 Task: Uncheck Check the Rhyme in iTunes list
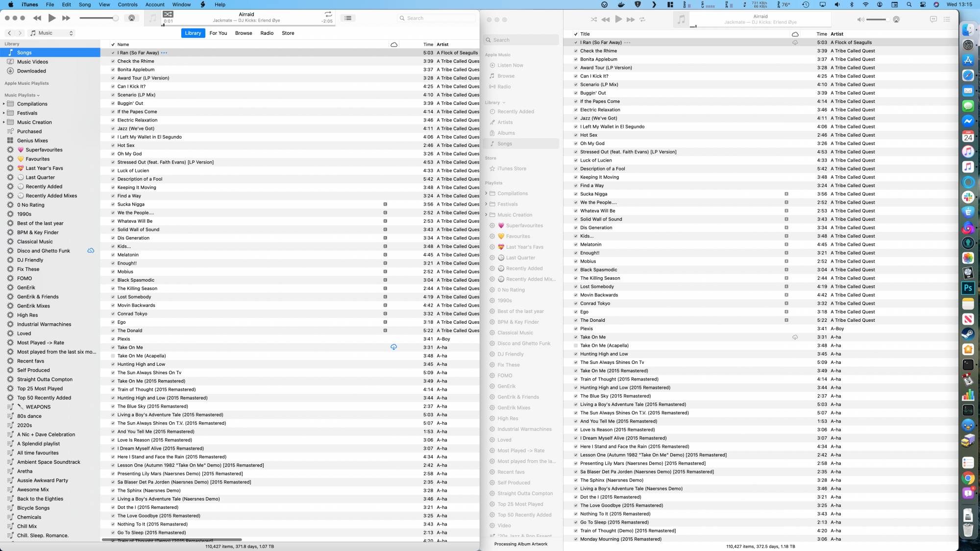click(113, 61)
